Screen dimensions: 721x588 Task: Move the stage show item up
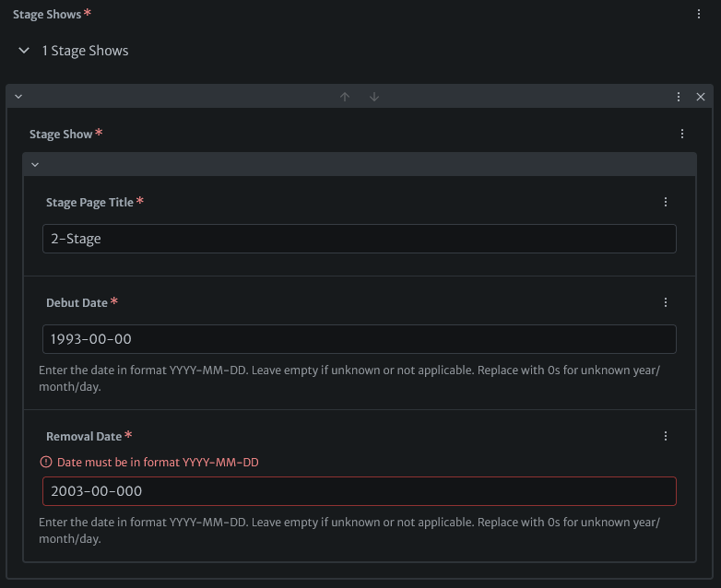tap(345, 97)
